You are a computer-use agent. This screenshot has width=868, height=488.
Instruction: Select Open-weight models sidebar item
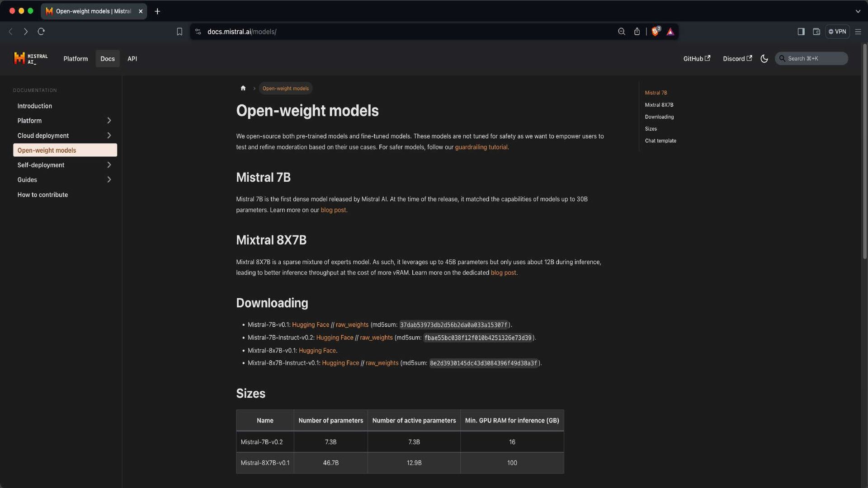[x=65, y=150]
